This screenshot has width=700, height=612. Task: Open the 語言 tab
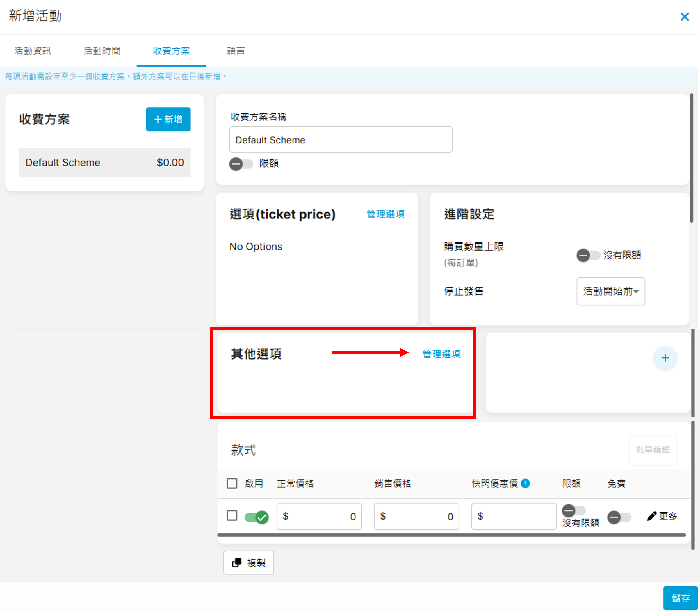pyautogui.click(x=236, y=51)
